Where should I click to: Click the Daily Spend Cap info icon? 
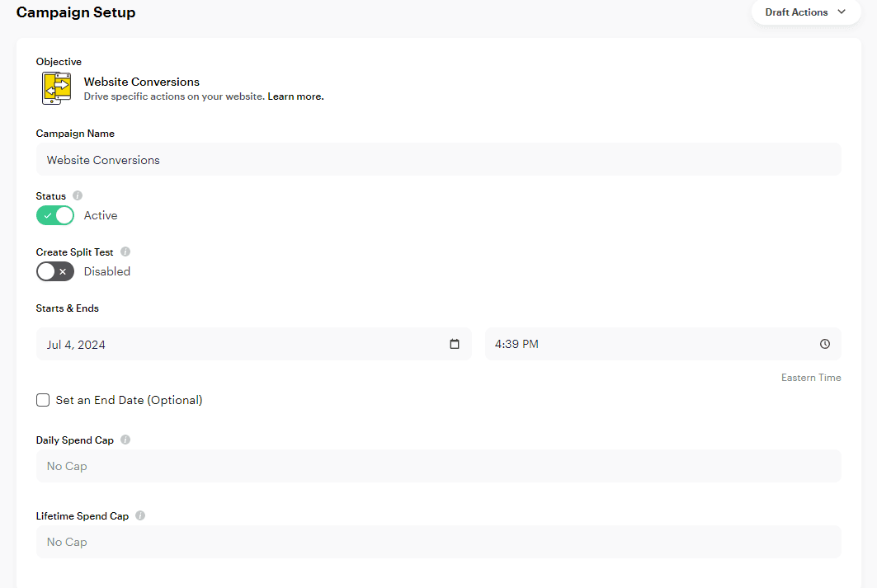(x=125, y=440)
